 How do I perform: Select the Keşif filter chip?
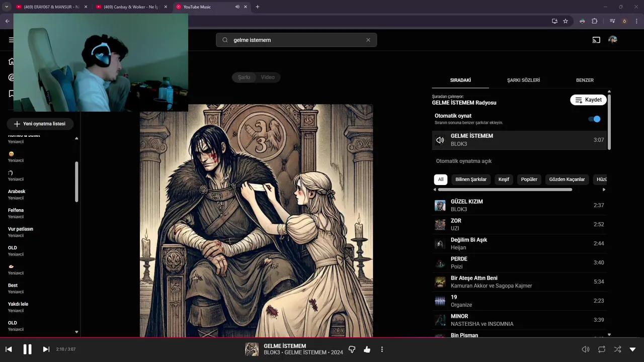(x=504, y=179)
